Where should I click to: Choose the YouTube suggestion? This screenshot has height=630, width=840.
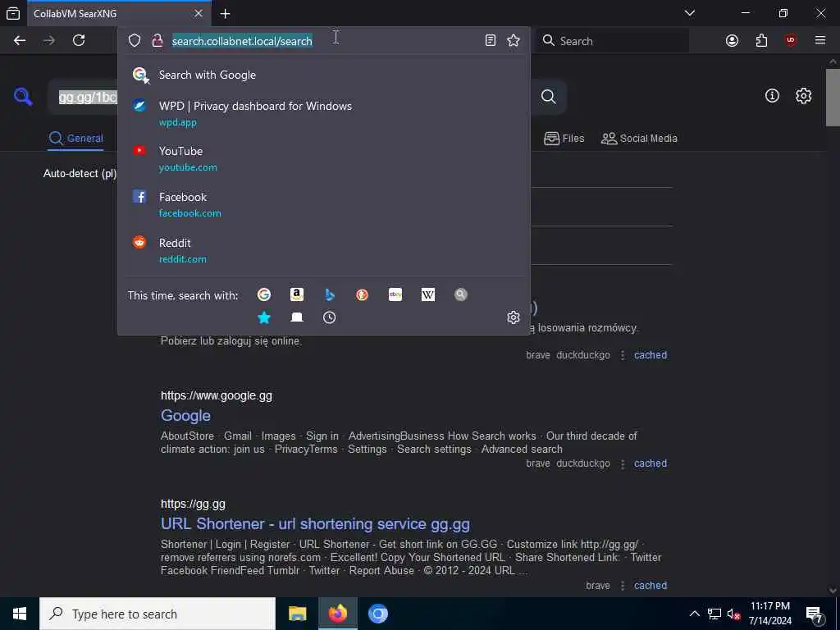(x=323, y=158)
